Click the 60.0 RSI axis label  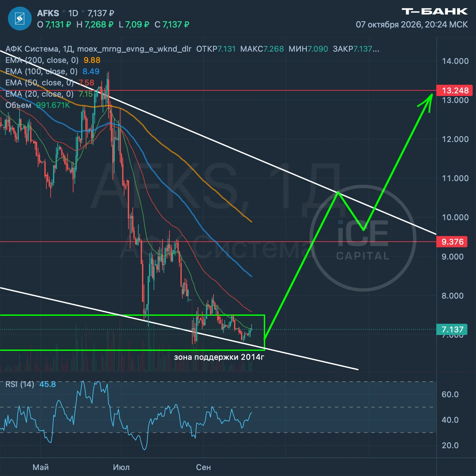(x=450, y=394)
